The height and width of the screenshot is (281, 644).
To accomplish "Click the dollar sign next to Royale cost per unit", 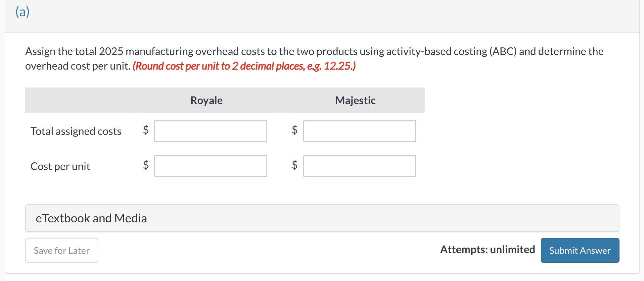I will (146, 165).
